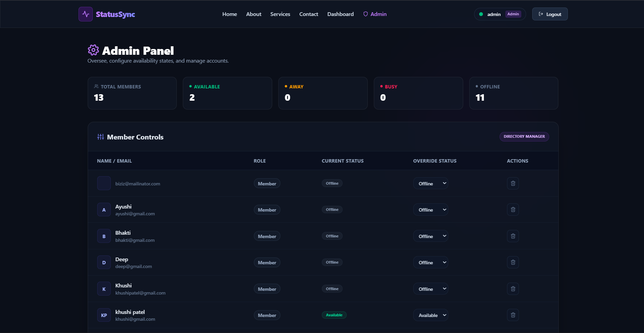
Task: Click the admin user profile chip
Action: click(500, 14)
